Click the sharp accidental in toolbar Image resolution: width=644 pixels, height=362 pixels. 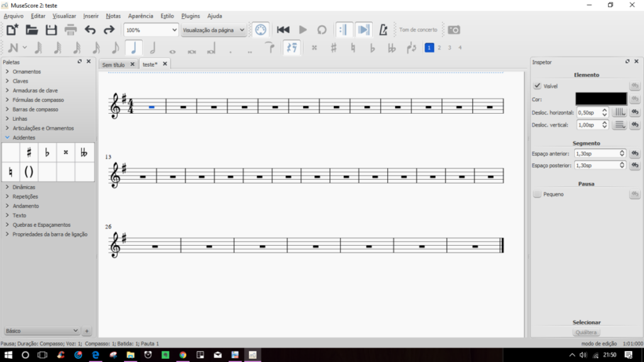click(333, 48)
